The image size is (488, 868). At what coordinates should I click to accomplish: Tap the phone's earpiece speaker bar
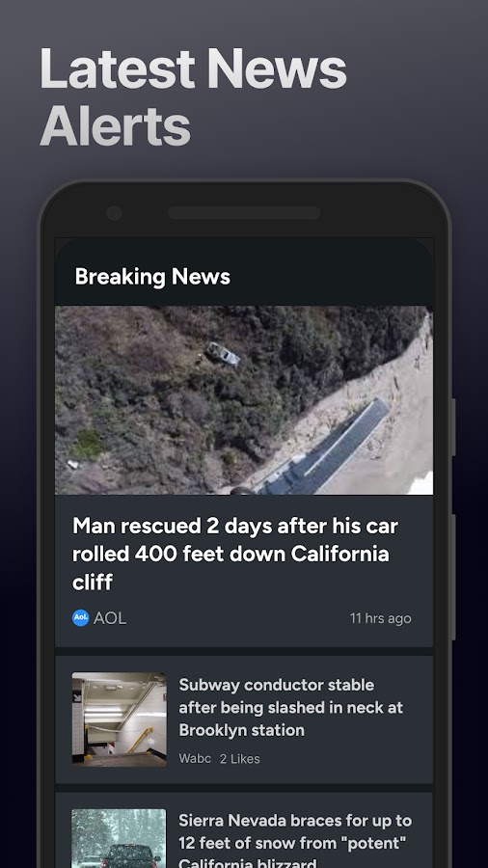[244, 213]
